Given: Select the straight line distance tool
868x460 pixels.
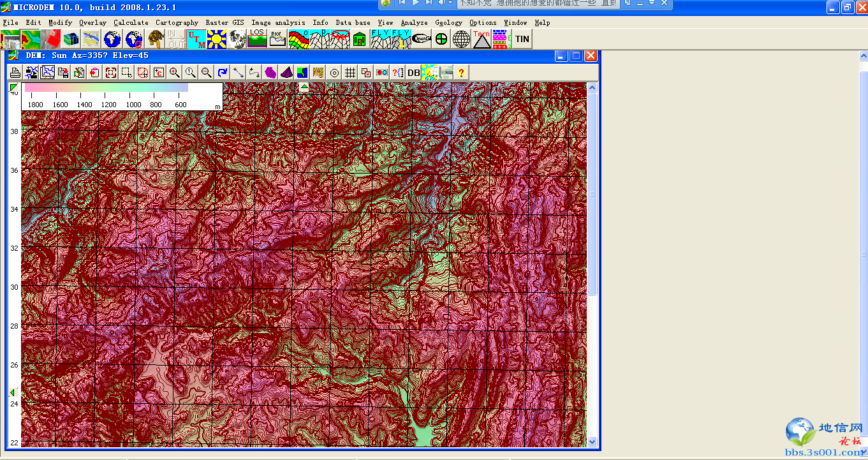Looking at the screenshot, I should coord(239,72).
